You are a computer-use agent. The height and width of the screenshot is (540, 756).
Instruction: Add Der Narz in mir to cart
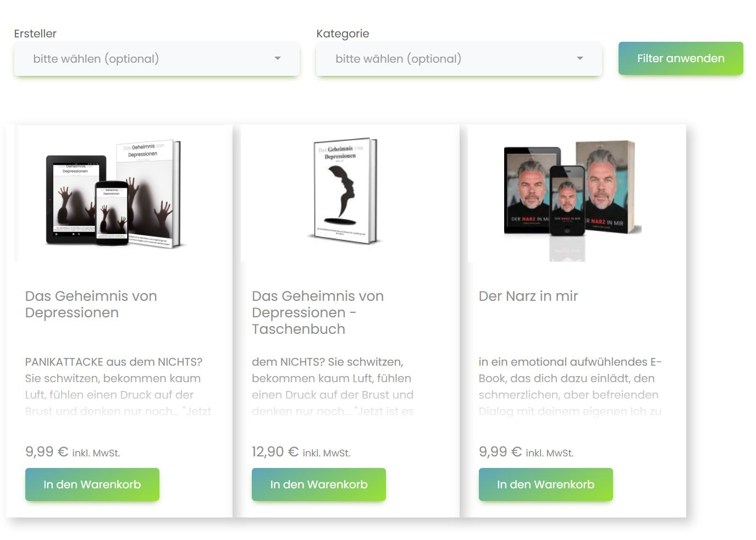point(546,484)
